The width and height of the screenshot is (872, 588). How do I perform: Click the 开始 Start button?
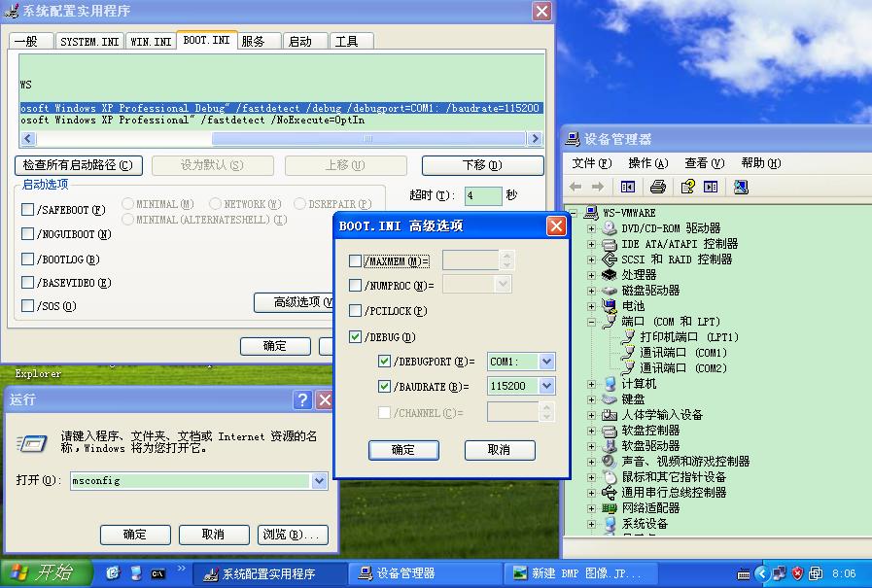(x=46, y=573)
